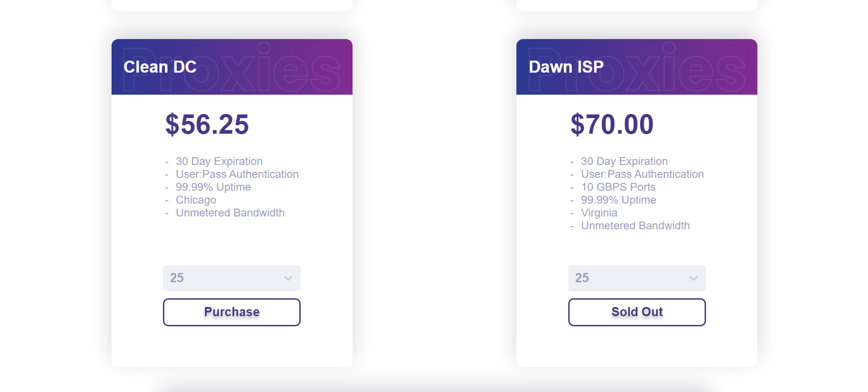The height and width of the screenshot is (392, 868).
Task: Select the Virginia location entry under Dawn ISP
Action: [x=599, y=213]
